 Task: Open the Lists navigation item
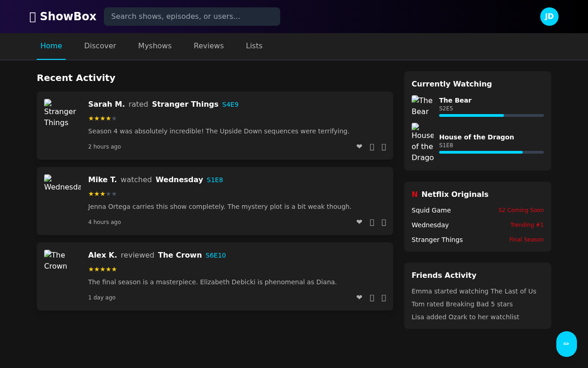tap(254, 46)
